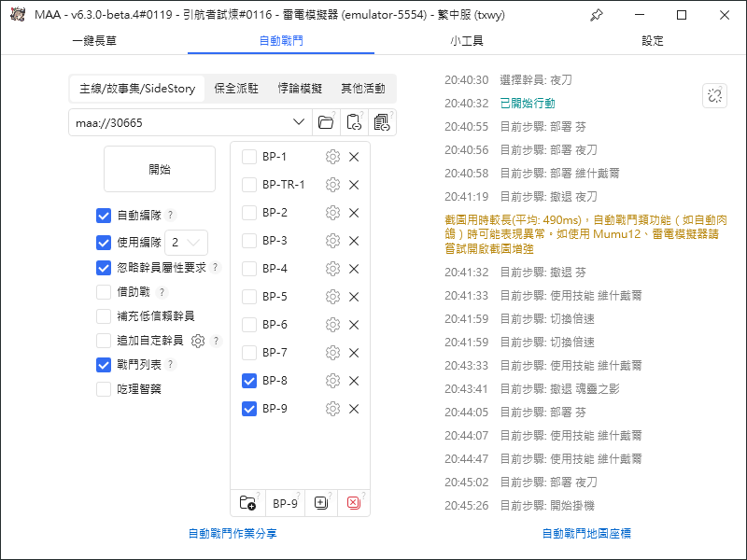The height and width of the screenshot is (560, 747).
Task: Click the paste-from-clipboard icon beside the path field
Action: (353, 122)
